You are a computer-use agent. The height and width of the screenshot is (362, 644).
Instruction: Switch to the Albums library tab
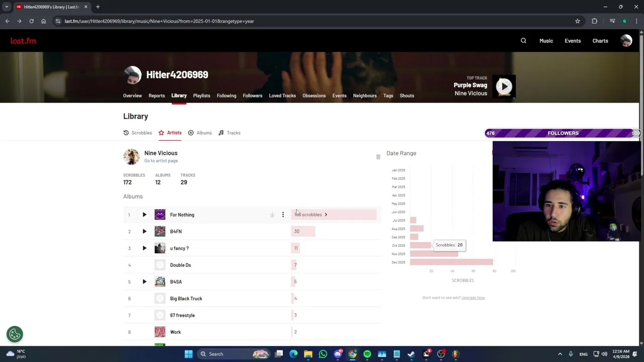click(200, 133)
